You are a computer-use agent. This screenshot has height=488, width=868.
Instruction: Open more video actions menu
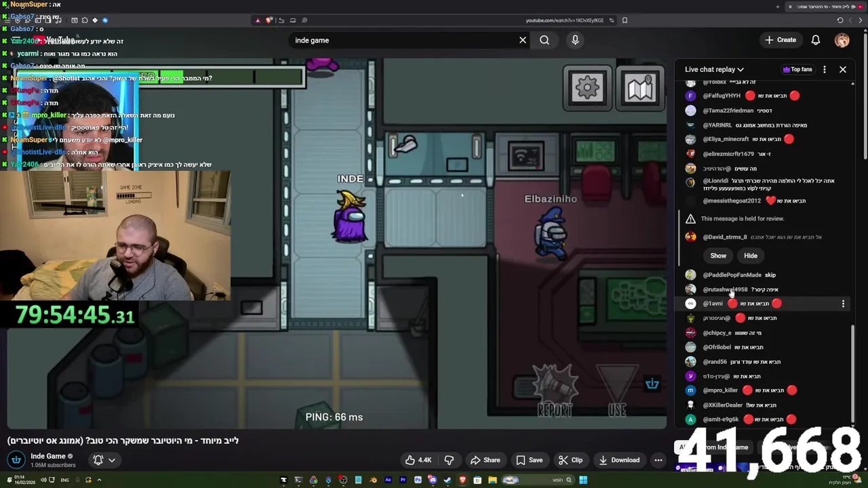[x=658, y=460]
